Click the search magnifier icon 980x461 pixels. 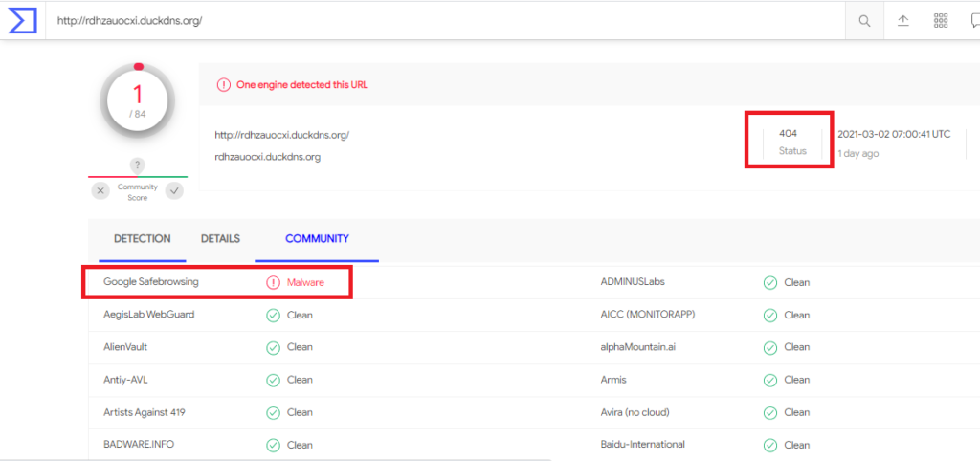pyautogui.click(x=864, y=21)
